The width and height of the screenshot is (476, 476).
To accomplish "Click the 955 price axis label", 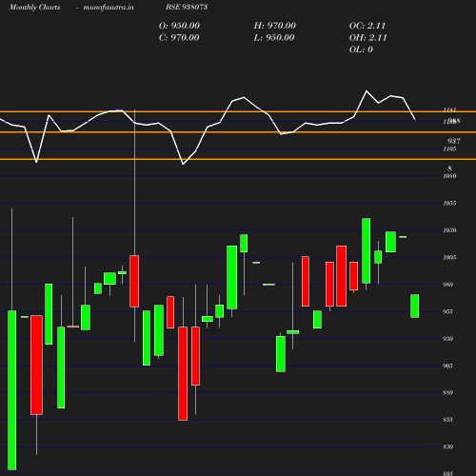I will pos(447,311).
